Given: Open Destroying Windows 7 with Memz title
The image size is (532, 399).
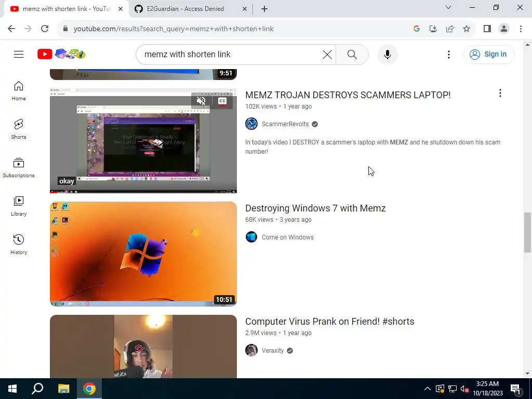Looking at the screenshot, I should coord(315,208).
